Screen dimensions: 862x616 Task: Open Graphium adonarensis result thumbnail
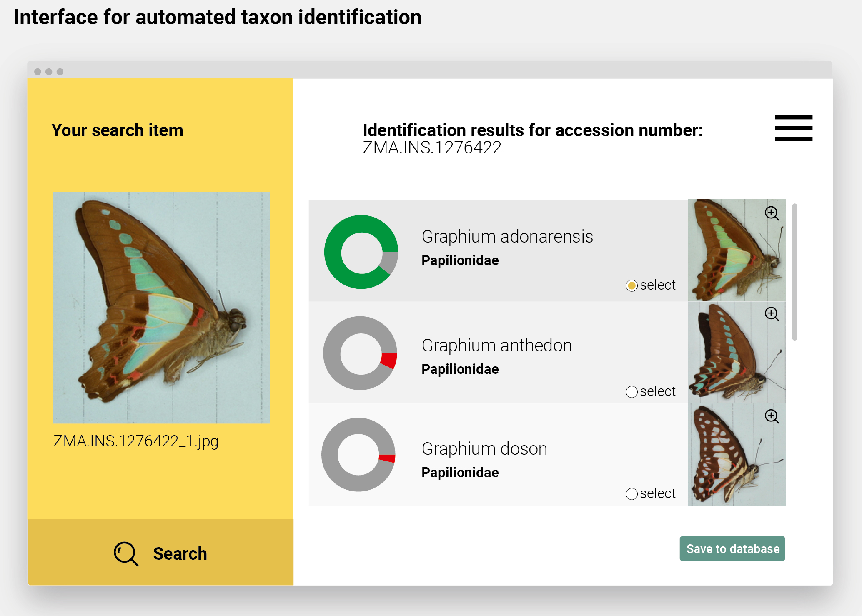(x=737, y=250)
